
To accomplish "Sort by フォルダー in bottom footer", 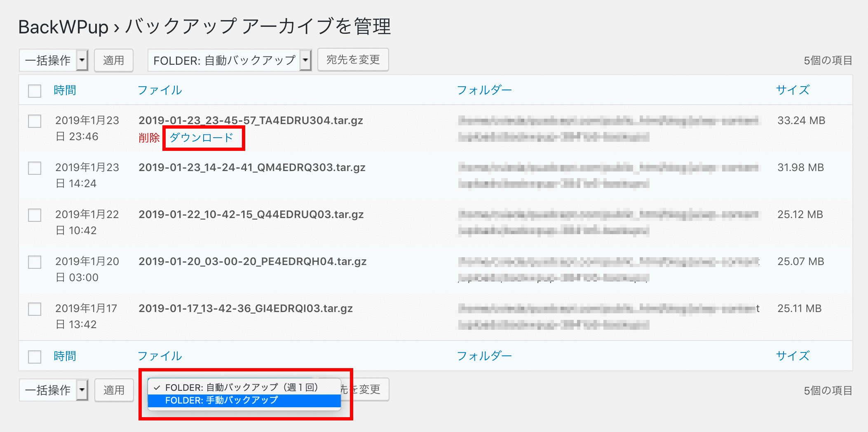I will (x=484, y=356).
